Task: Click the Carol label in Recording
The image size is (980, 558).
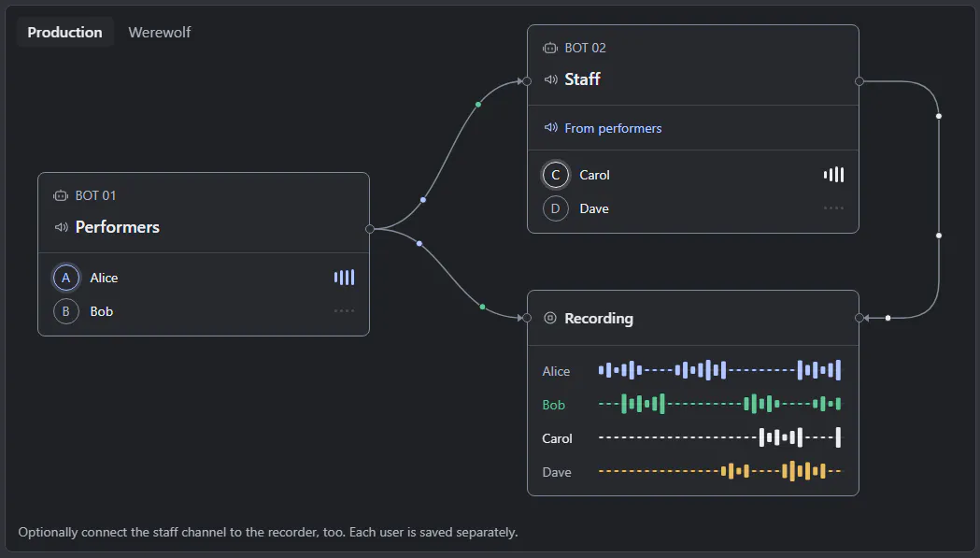Action: pos(557,439)
